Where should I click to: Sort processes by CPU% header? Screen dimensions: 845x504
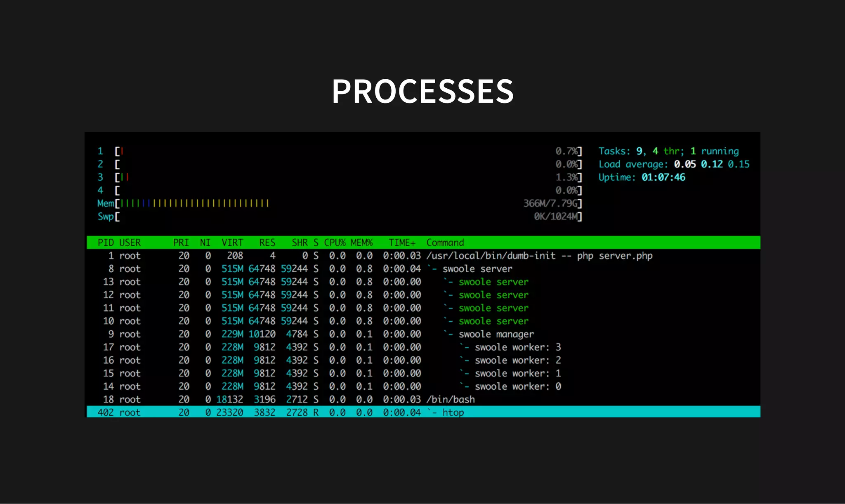[335, 243]
